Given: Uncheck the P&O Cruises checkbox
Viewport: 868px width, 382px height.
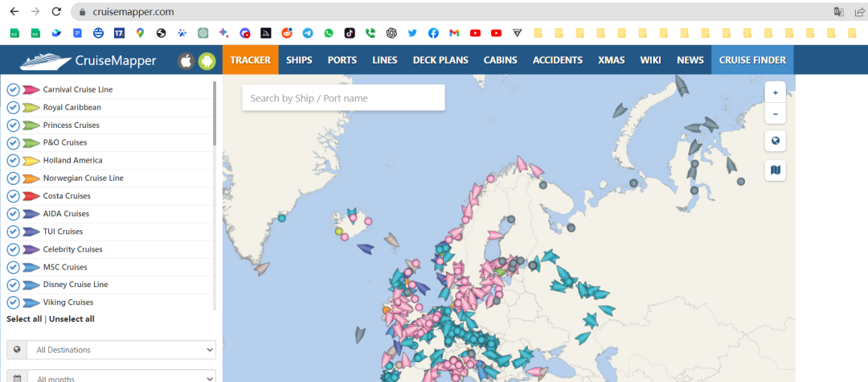Looking at the screenshot, I should tap(14, 143).
